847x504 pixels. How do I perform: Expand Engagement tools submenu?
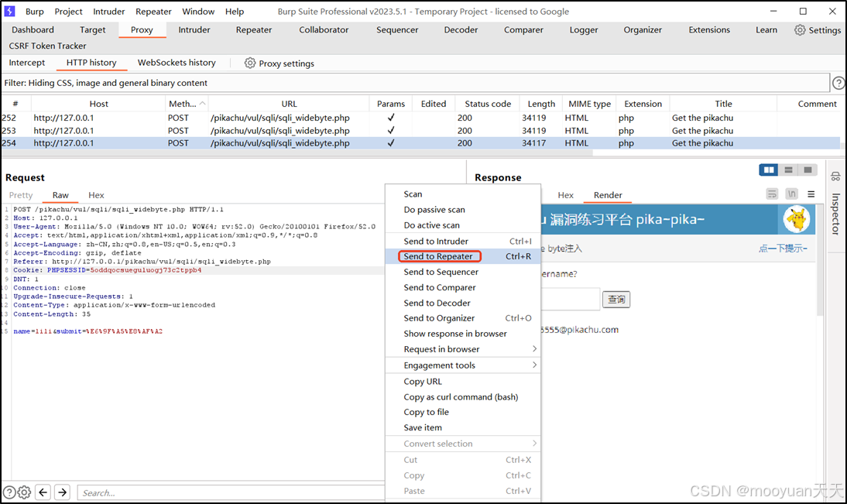(x=534, y=365)
